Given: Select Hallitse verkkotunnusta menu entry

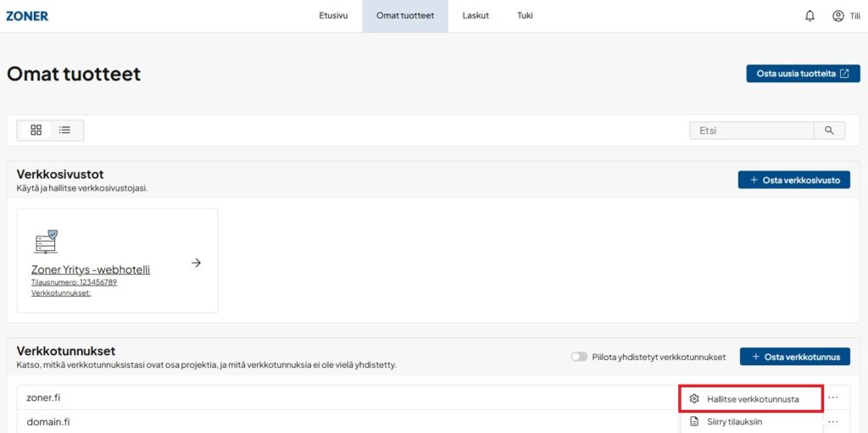Looking at the screenshot, I should tap(752, 398).
